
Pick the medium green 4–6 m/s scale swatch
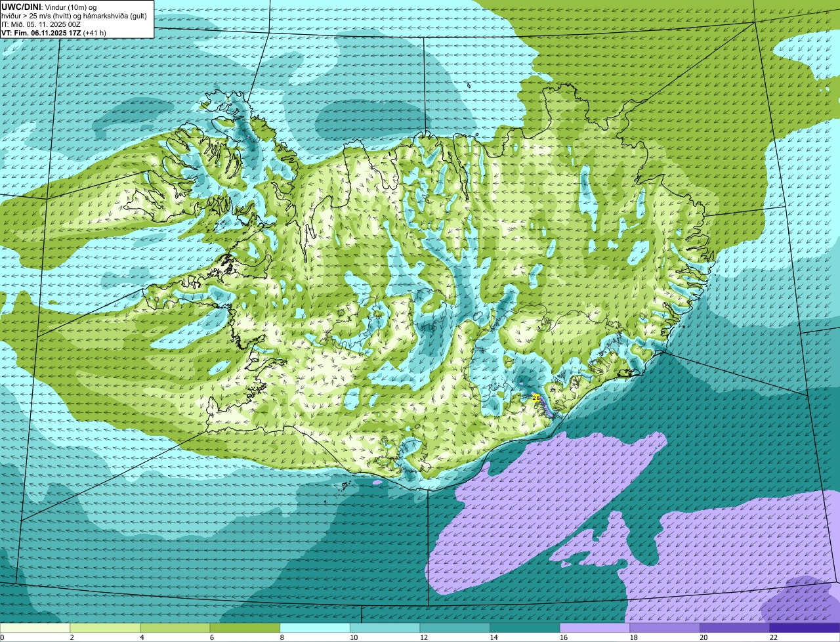tap(175, 628)
